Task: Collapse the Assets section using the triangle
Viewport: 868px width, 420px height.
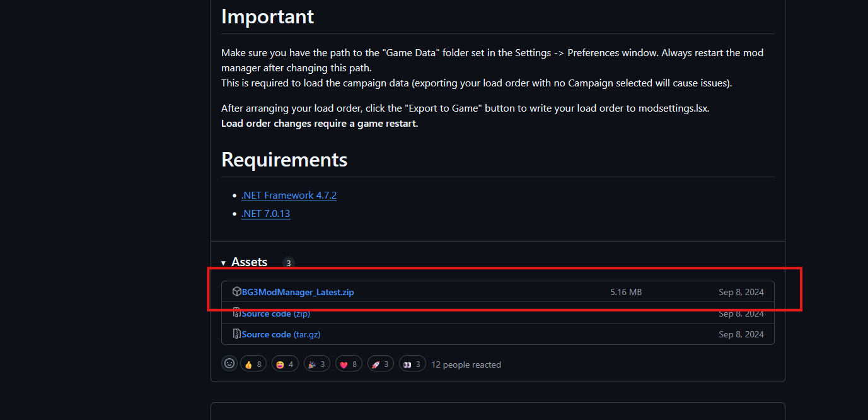Action: click(223, 263)
